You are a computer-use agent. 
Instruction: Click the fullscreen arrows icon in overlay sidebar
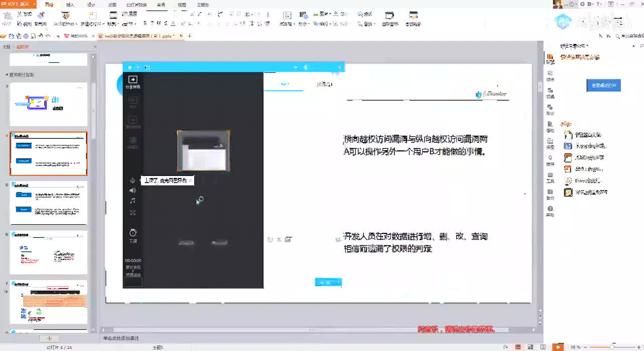(133, 213)
